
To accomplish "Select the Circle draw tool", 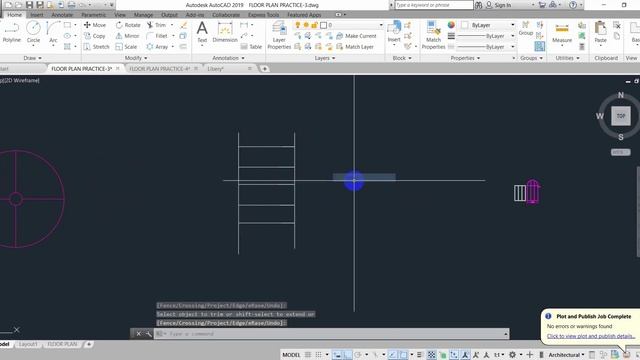I will [x=33, y=32].
